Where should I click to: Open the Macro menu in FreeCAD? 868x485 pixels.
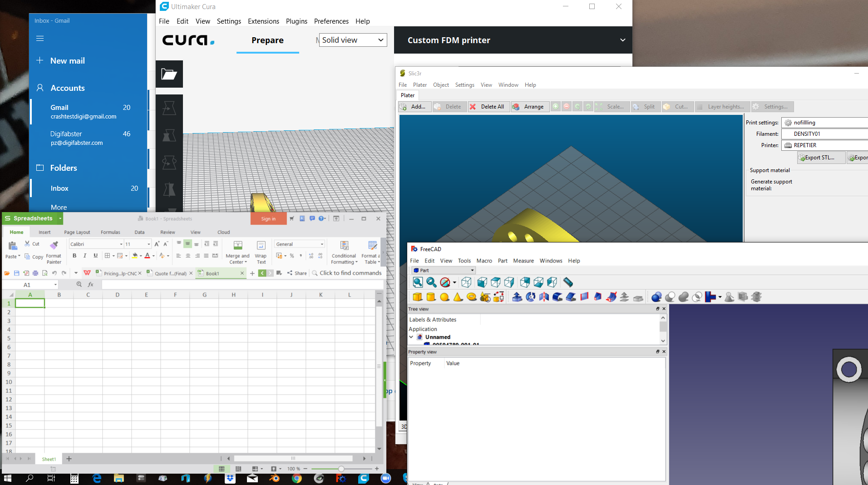(484, 261)
